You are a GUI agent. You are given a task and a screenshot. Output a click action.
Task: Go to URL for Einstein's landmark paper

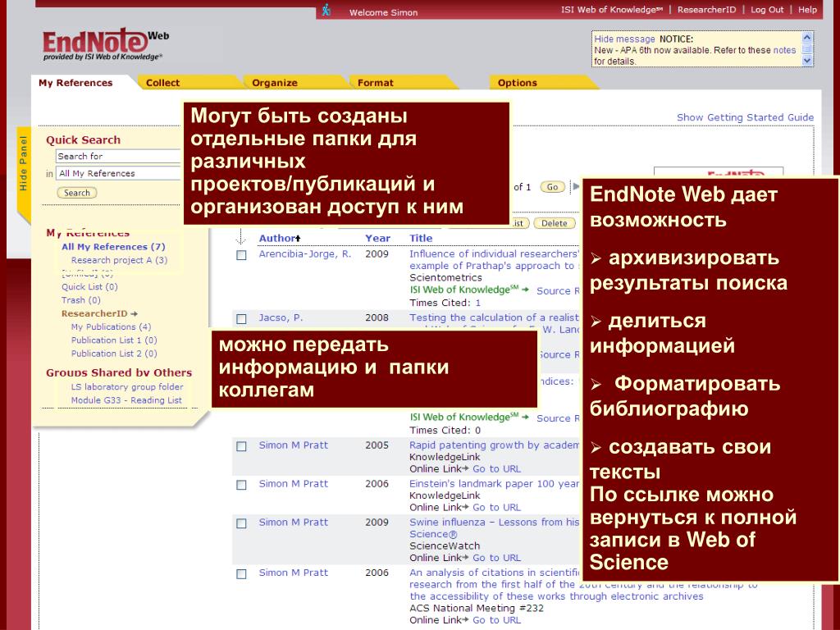[x=496, y=507]
